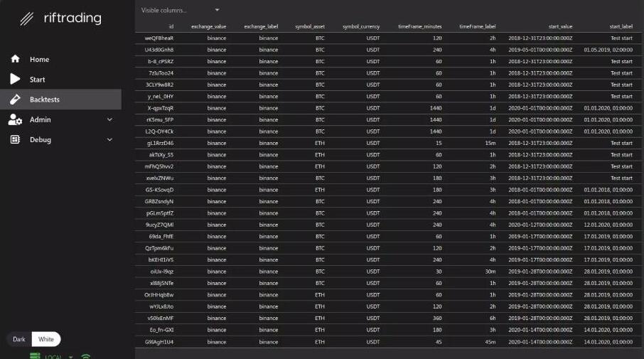
Task: Click the Debug panel icon
Action: click(15, 139)
